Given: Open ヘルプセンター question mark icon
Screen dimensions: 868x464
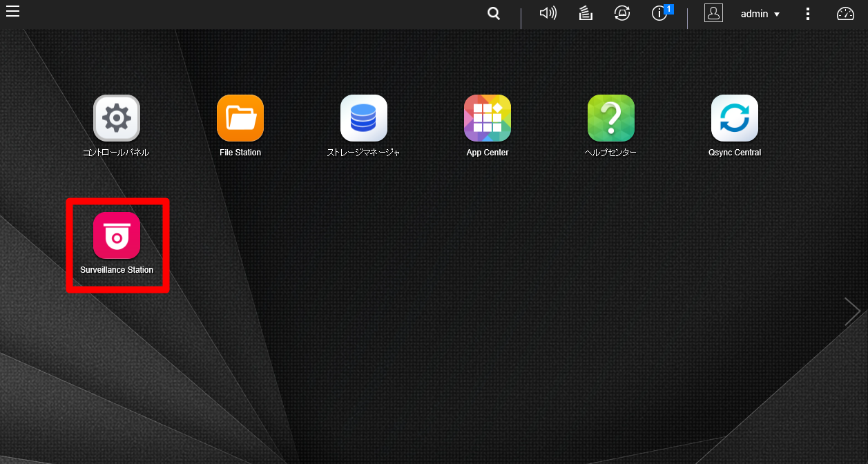Looking at the screenshot, I should [x=611, y=118].
